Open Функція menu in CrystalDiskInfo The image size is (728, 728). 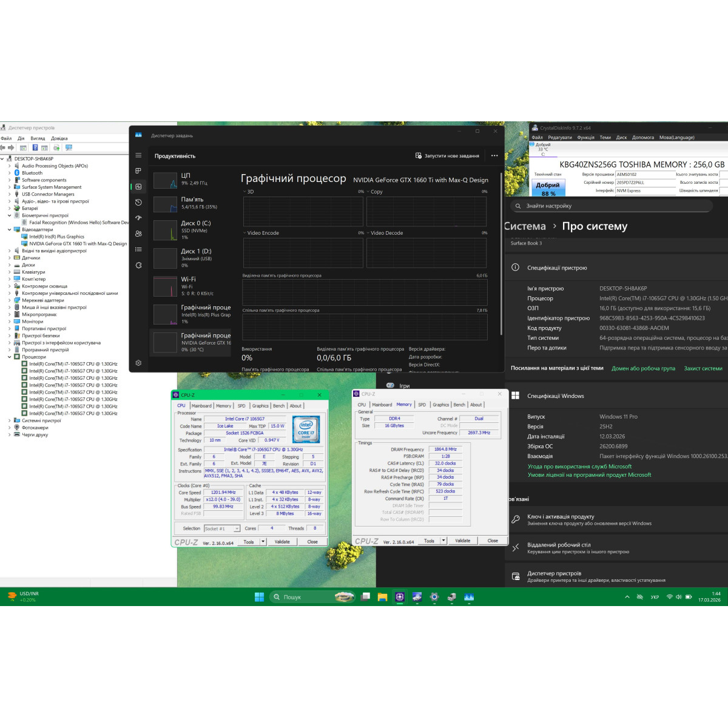point(586,138)
